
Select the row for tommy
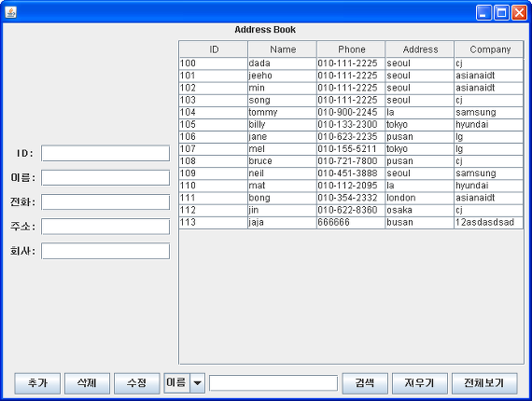351,112
